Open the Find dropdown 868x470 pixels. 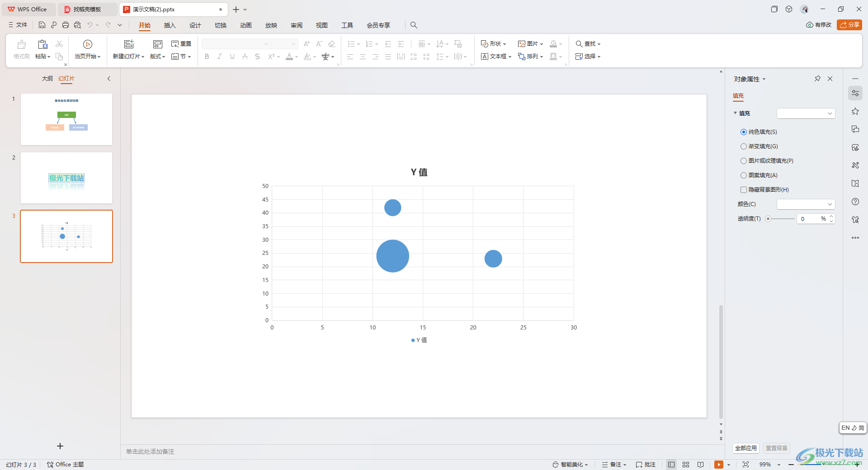coord(588,44)
